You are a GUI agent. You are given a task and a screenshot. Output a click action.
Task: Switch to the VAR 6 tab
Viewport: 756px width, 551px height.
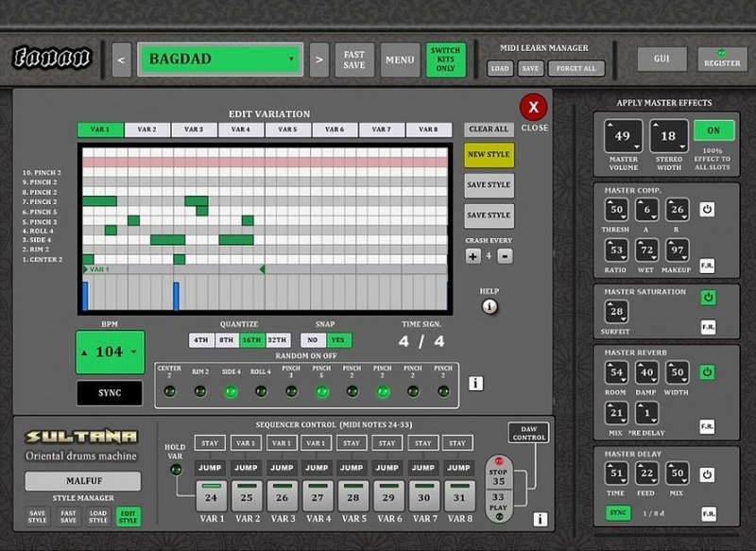pyautogui.click(x=335, y=129)
